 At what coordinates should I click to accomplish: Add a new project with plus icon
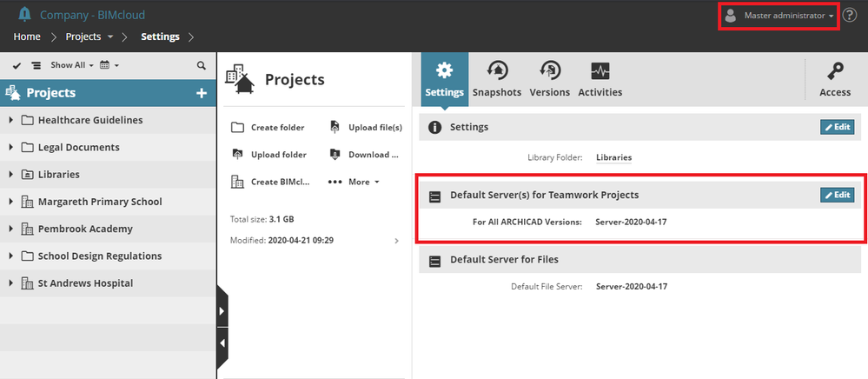click(x=202, y=93)
